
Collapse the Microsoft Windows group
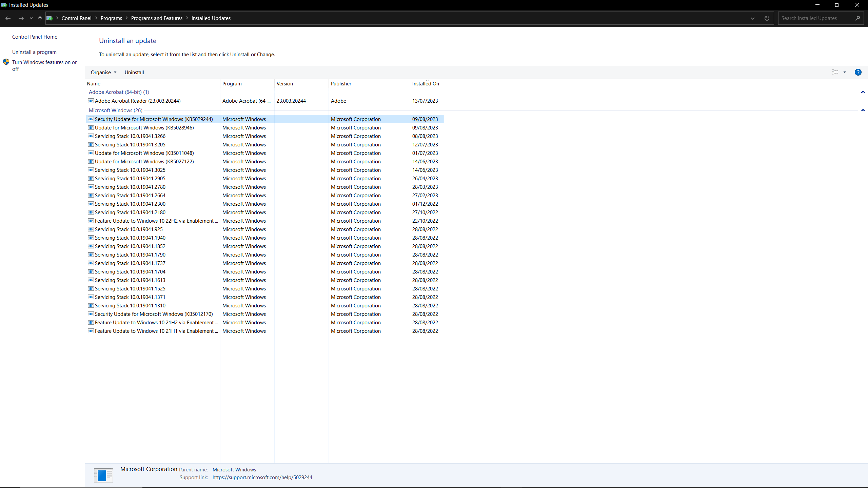pos(863,110)
